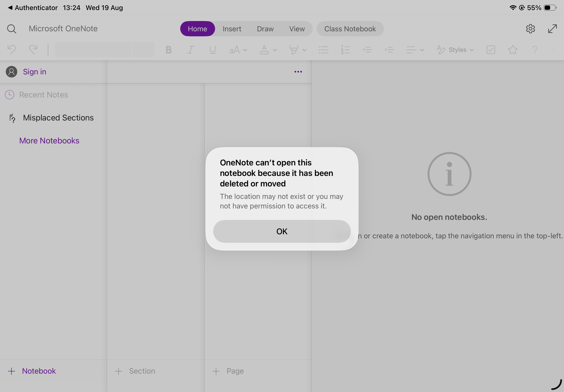Click the info circle icon
Screen dimensions: 564x392
449,174
